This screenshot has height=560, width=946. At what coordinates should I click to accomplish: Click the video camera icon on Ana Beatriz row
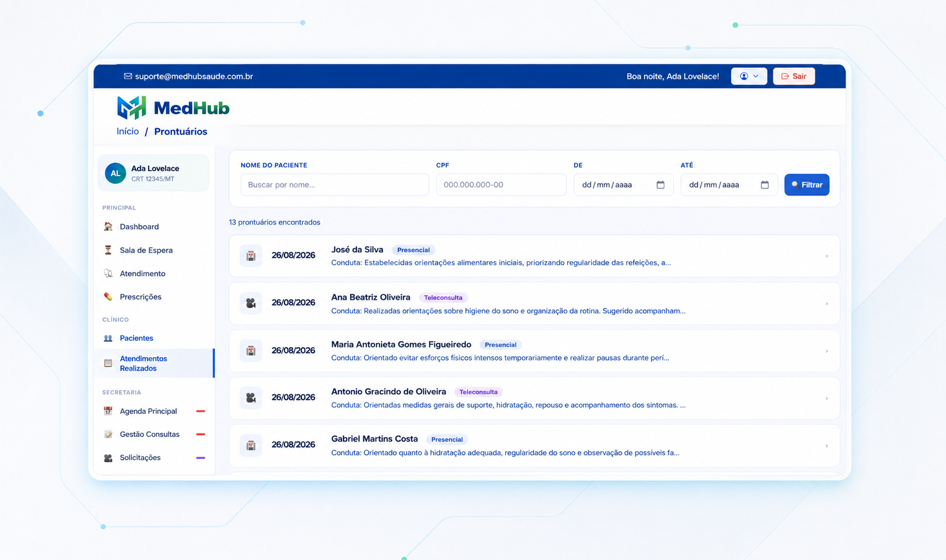click(x=251, y=303)
